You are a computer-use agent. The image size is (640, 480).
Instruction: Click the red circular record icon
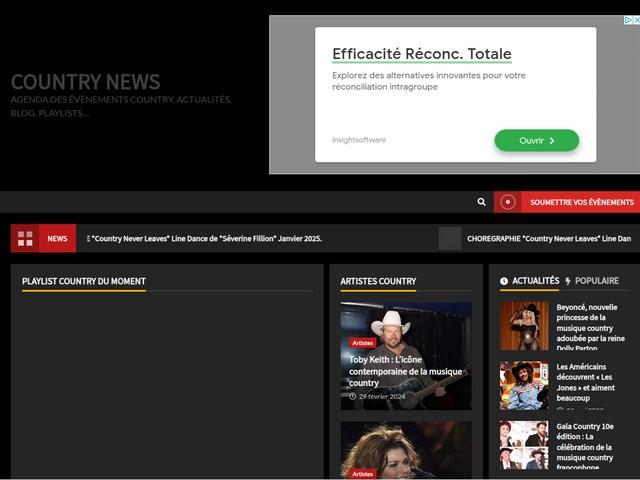508,202
